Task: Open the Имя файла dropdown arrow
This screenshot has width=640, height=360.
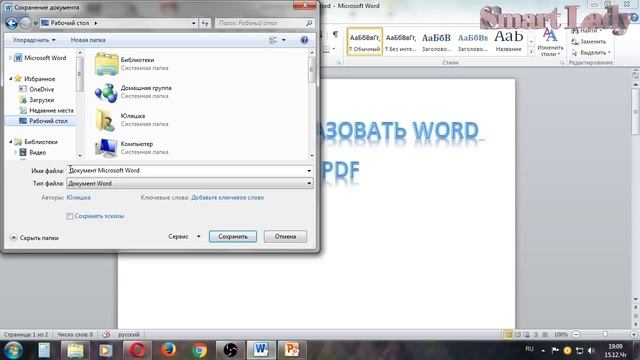Action: coord(309,171)
